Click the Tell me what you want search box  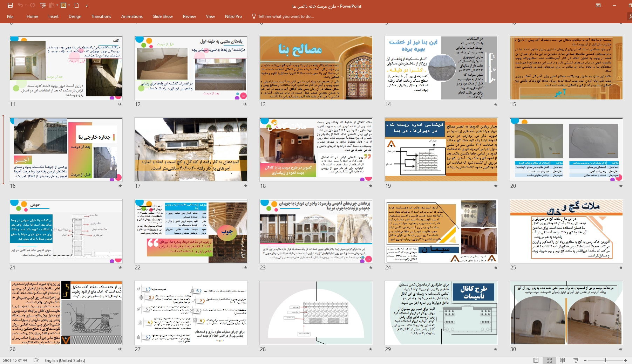coord(285,16)
